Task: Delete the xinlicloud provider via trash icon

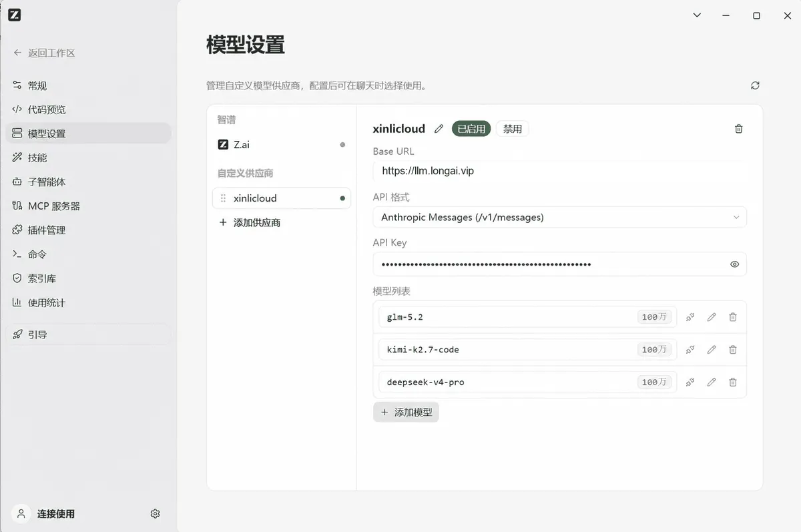Action: [x=739, y=129]
